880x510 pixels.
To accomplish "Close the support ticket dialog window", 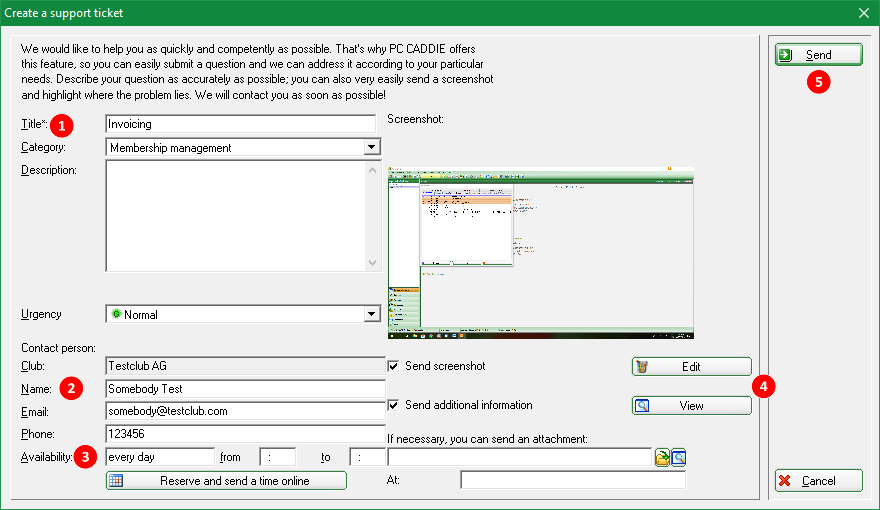I will click(864, 12).
